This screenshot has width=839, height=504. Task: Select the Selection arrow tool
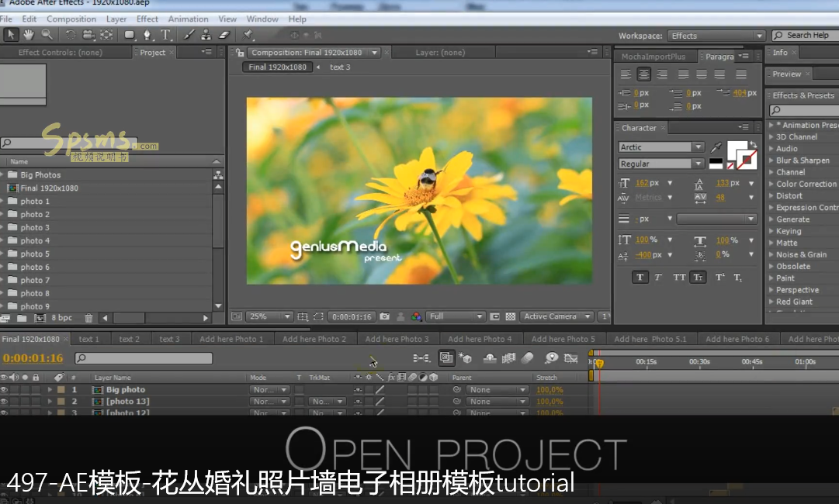[x=10, y=35]
